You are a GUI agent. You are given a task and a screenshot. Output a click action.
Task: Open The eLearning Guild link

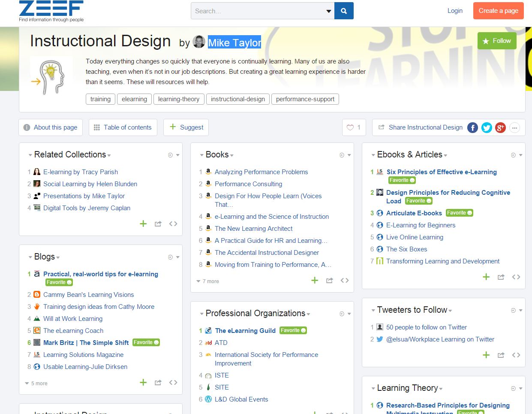pyautogui.click(x=245, y=331)
